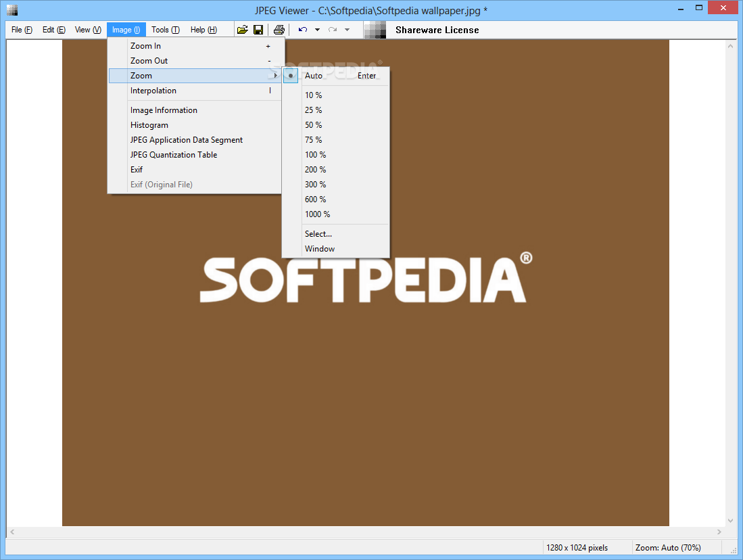
Task: Show the Histogram
Action: coord(195,125)
